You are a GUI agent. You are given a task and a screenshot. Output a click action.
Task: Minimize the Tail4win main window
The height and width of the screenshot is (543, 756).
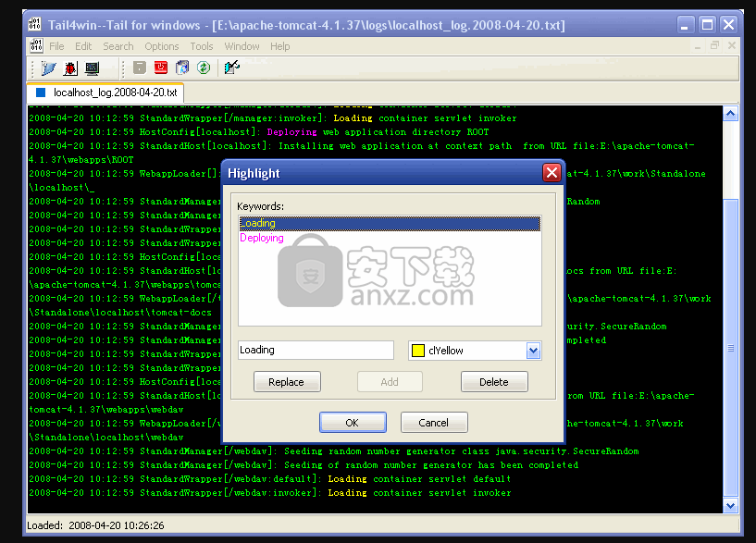685,24
